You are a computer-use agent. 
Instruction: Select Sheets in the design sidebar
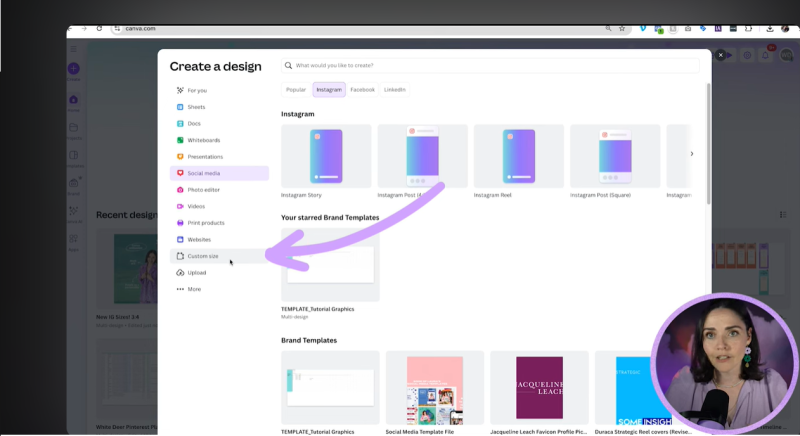click(219, 107)
